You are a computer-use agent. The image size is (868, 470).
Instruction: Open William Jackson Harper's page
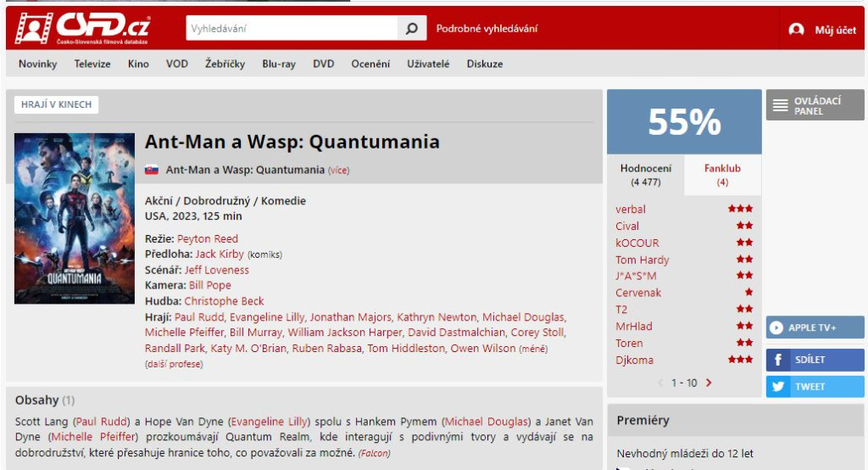[x=345, y=333]
